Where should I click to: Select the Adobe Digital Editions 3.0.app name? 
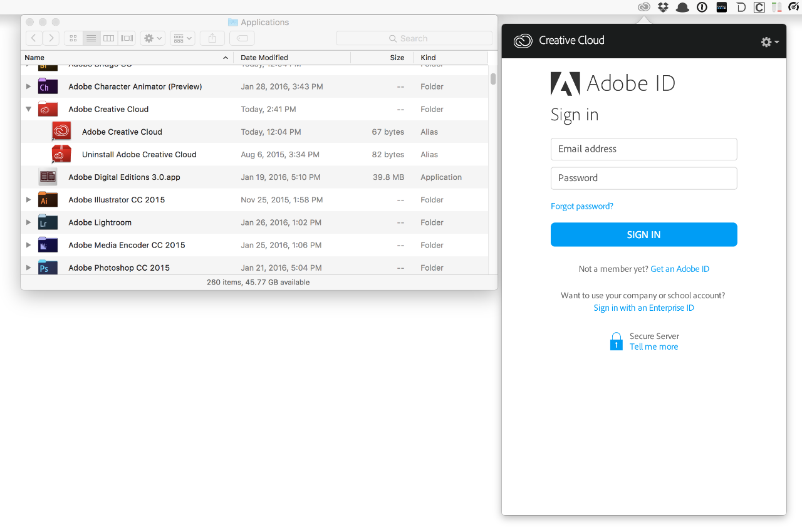pyautogui.click(x=124, y=177)
